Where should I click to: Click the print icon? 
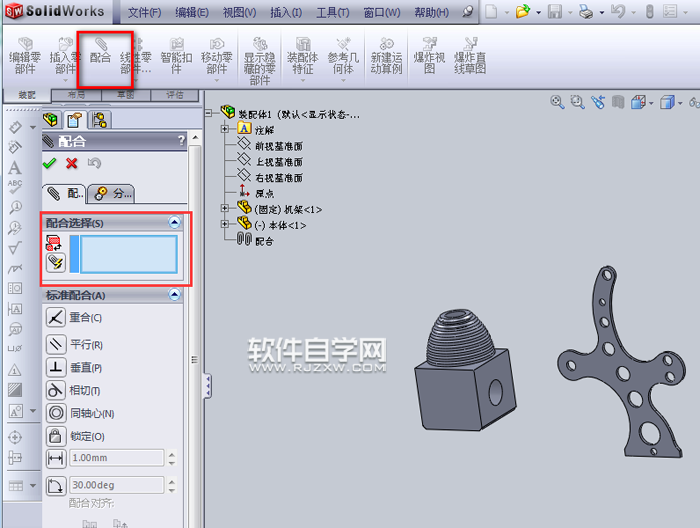pyautogui.click(x=586, y=12)
